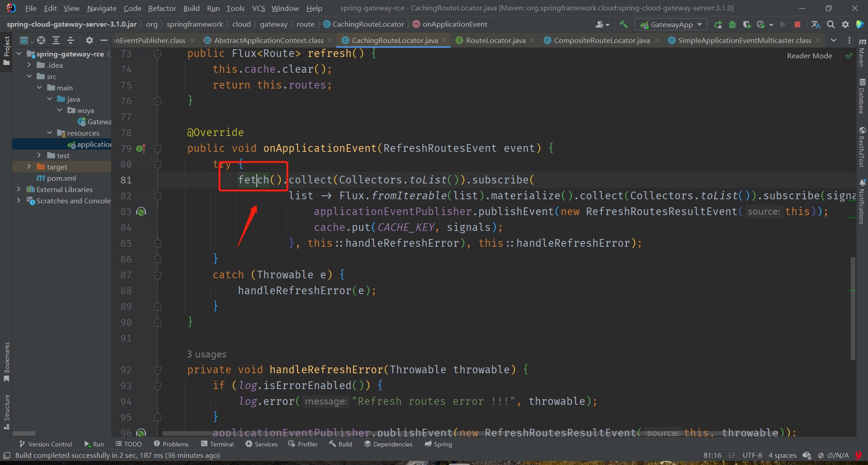Click the user account icon

pos(602,24)
